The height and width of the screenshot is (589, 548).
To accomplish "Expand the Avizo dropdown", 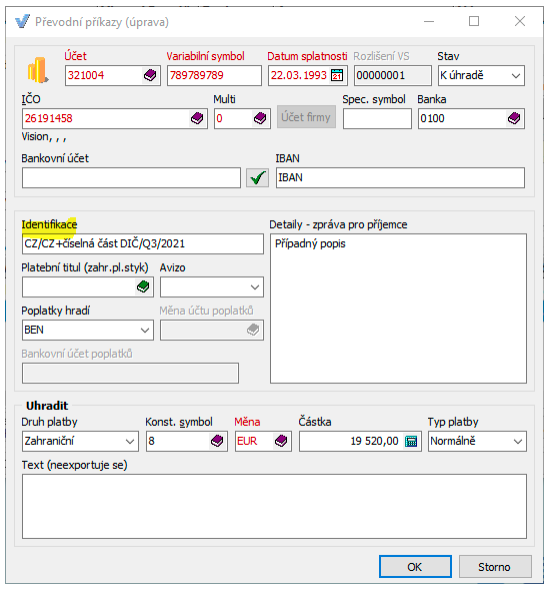I will (212, 287).
